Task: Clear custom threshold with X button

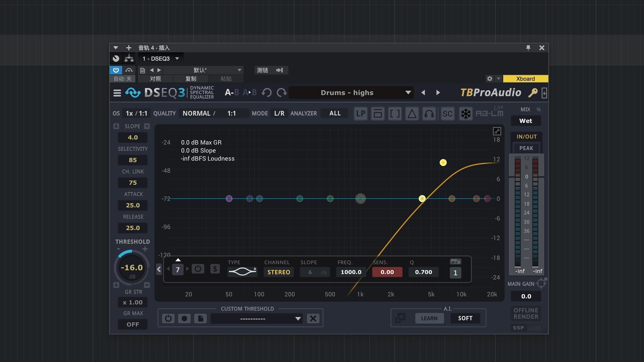Action: pyautogui.click(x=313, y=318)
